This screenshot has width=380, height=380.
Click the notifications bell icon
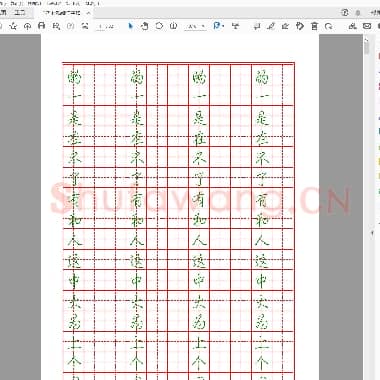(x=358, y=13)
